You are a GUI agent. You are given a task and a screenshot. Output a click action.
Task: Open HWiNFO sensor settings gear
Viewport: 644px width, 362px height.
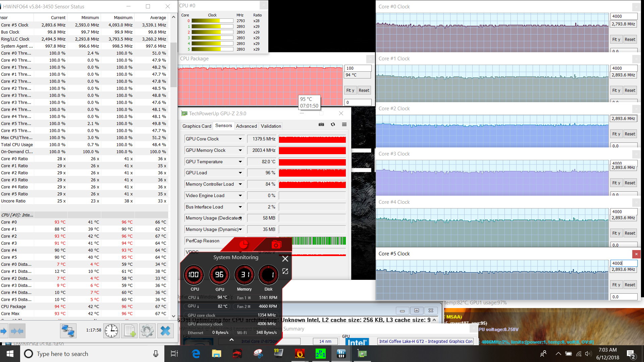pyautogui.click(x=147, y=331)
